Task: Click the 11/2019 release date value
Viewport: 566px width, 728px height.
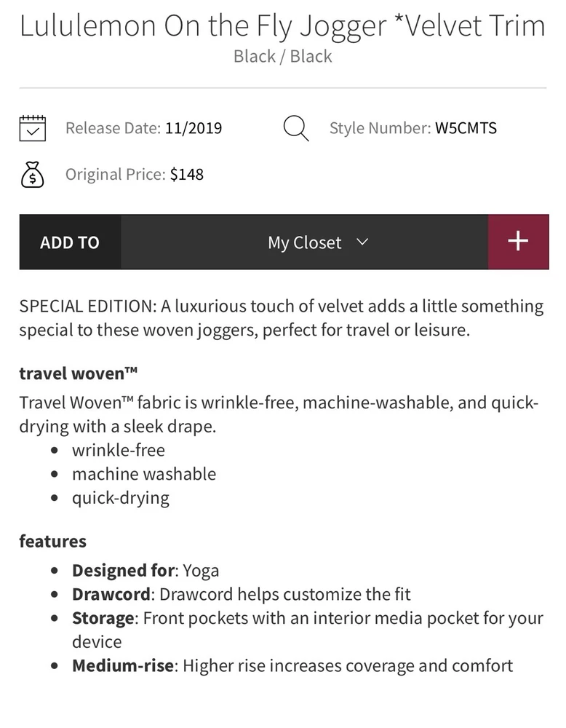Action: (x=194, y=128)
